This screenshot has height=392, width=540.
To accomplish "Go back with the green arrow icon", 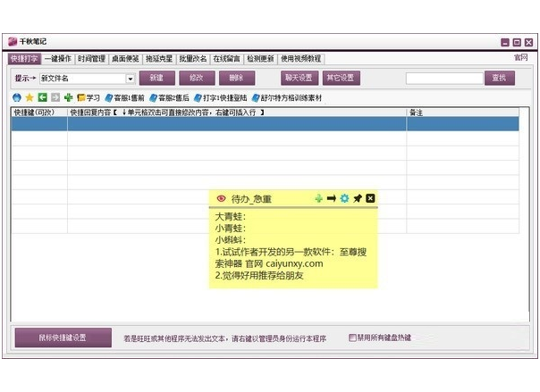I will [42, 97].
